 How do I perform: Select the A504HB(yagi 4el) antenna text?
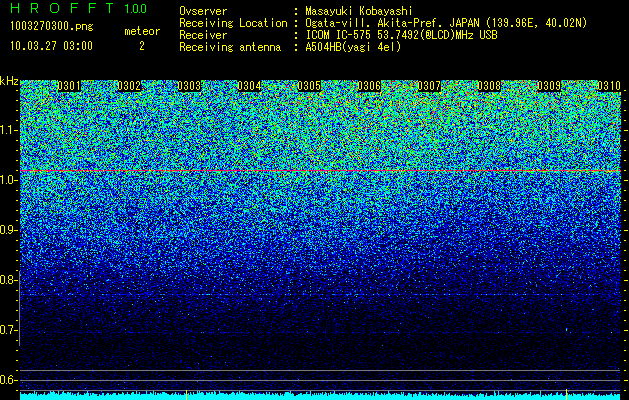(353, 47)
